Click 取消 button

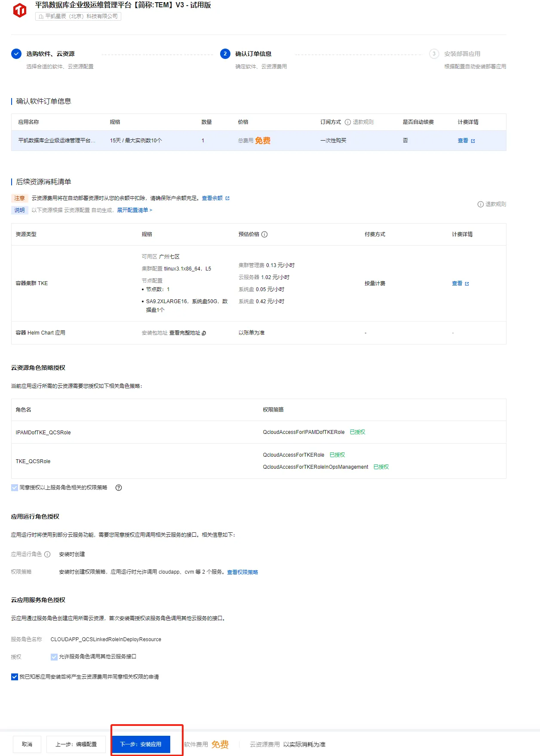click(x=27, y=744)
